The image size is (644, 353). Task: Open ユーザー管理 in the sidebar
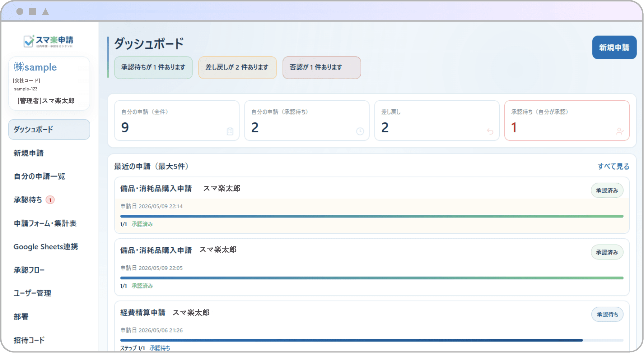click(32, 293)
